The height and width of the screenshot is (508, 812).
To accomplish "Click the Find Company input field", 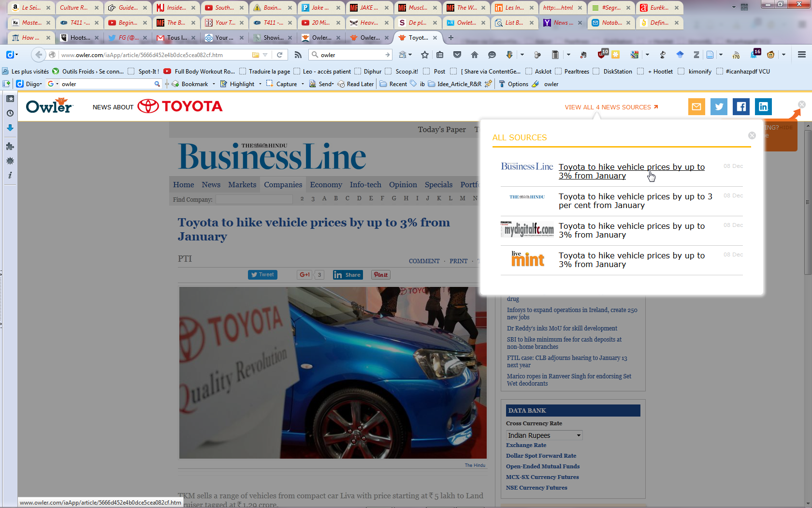I will coord(254,199).
